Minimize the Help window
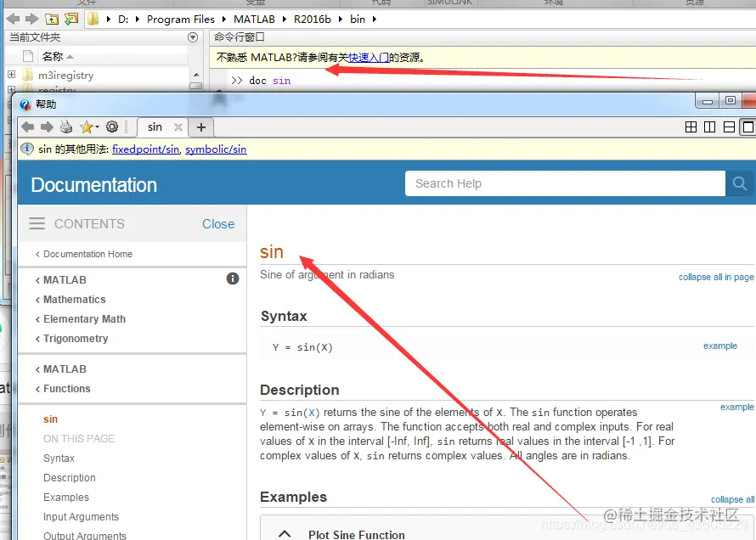This screenshot has height=540, width=756. click(708, 101)
